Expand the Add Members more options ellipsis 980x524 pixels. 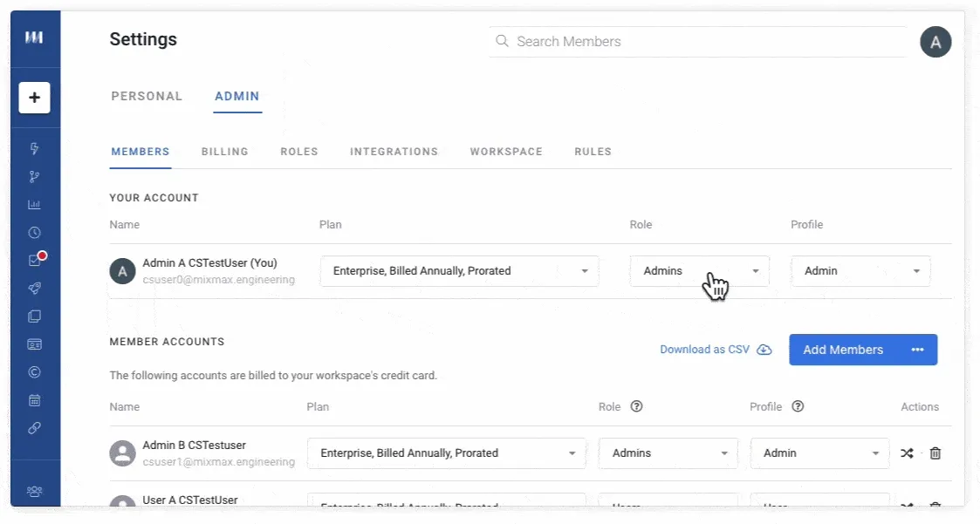click(x=917, y=350)
